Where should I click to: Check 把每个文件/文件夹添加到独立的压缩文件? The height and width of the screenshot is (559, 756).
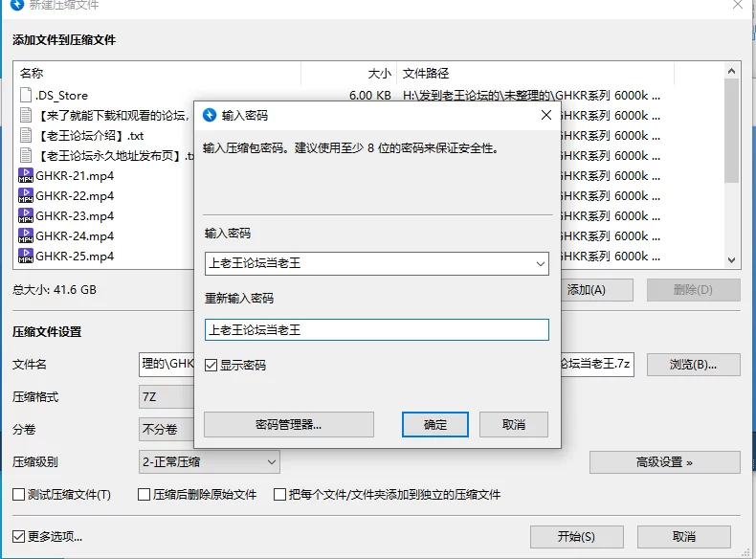tap(279, 494)
